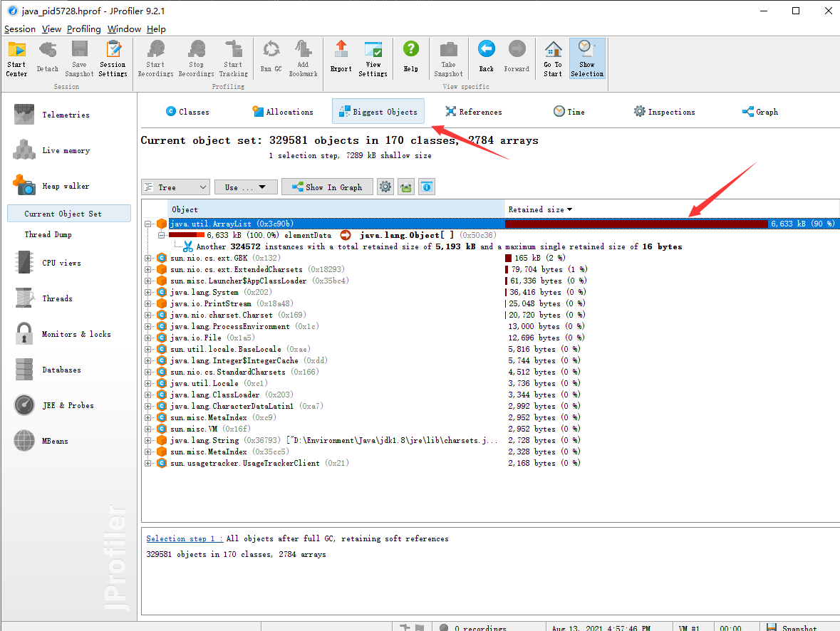Open Databases in the sidebar
Screen dimensions: 840x631
point(48,370)
